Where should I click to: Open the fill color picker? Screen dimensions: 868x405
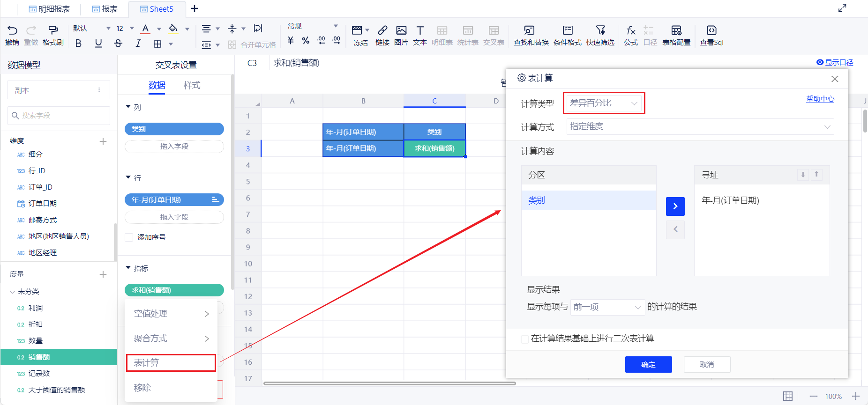pyautogui.click(x=173, y=29)
